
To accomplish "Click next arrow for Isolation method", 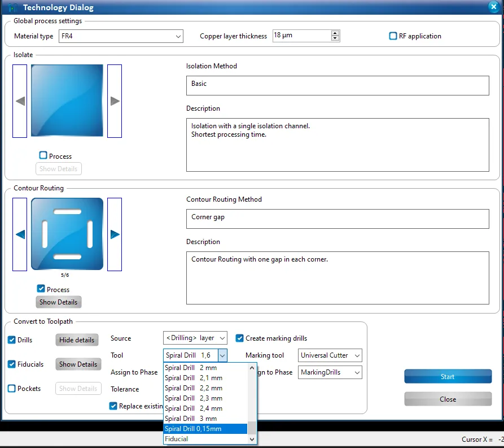I will click(x=115, y=101).
